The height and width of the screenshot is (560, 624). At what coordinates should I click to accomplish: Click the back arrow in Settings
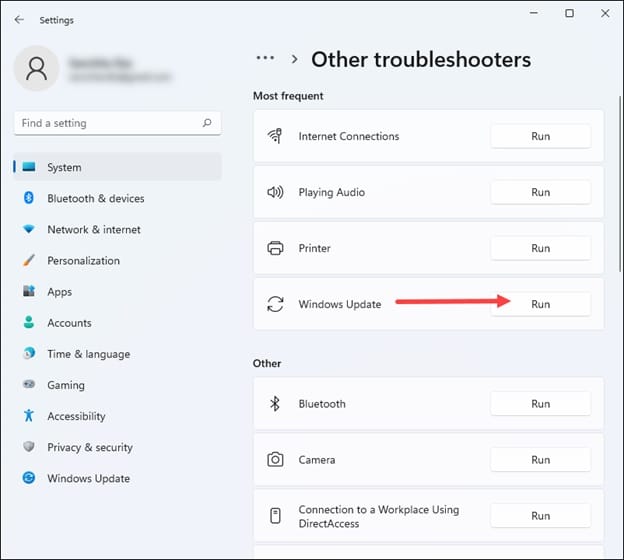19,20
